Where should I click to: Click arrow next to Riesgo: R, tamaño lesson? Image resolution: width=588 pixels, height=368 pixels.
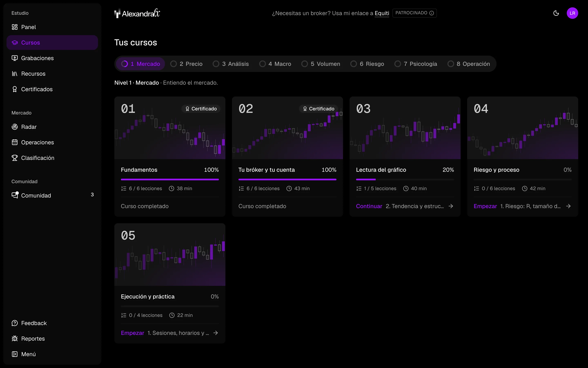568,206
